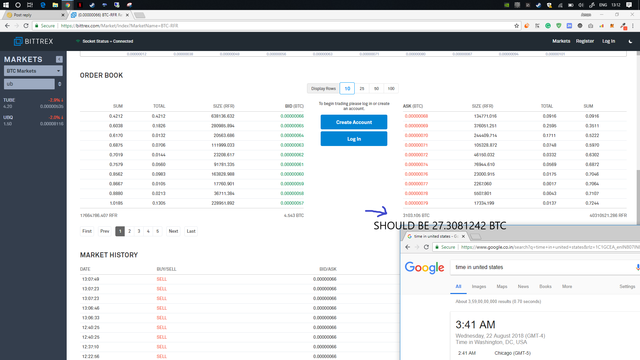Image resolution: width=640 pixels, height=360 pixels.
Task: Click the Bittrex logo in the header
Action: (33, 41)
